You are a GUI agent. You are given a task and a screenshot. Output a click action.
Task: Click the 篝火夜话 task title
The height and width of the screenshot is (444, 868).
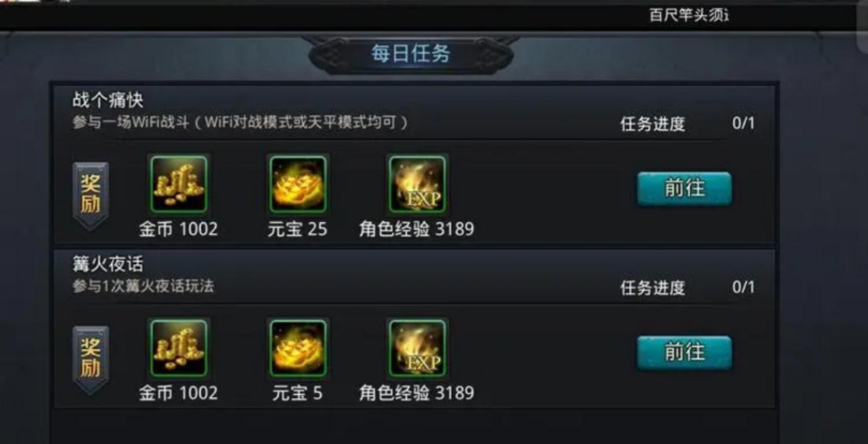pyautogui.click(x=108, y=264)
